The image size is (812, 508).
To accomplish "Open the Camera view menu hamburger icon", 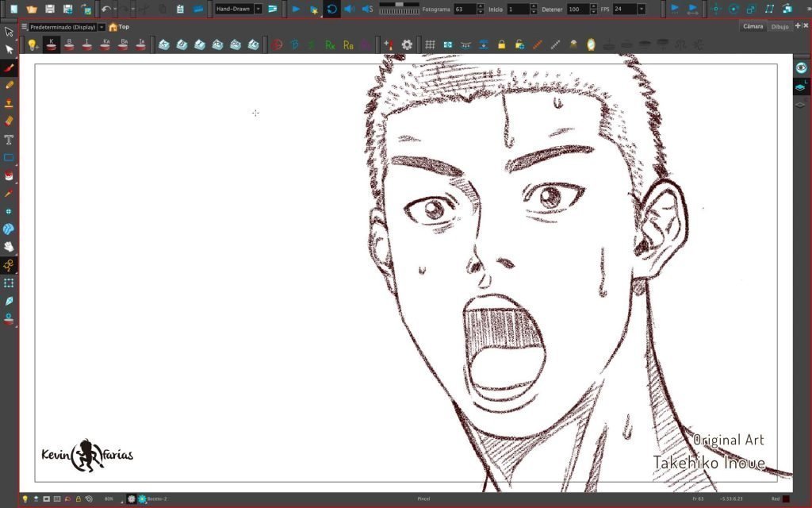I will (24, 26).
